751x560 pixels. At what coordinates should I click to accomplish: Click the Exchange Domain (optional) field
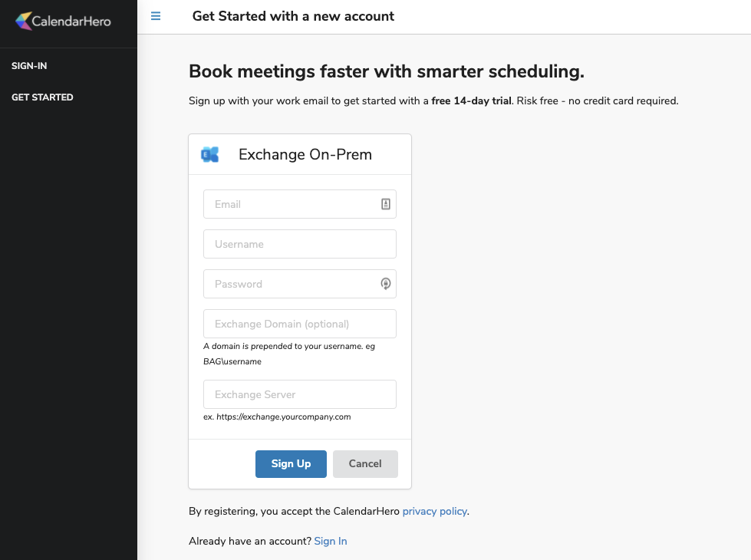(x=300, y=324)
